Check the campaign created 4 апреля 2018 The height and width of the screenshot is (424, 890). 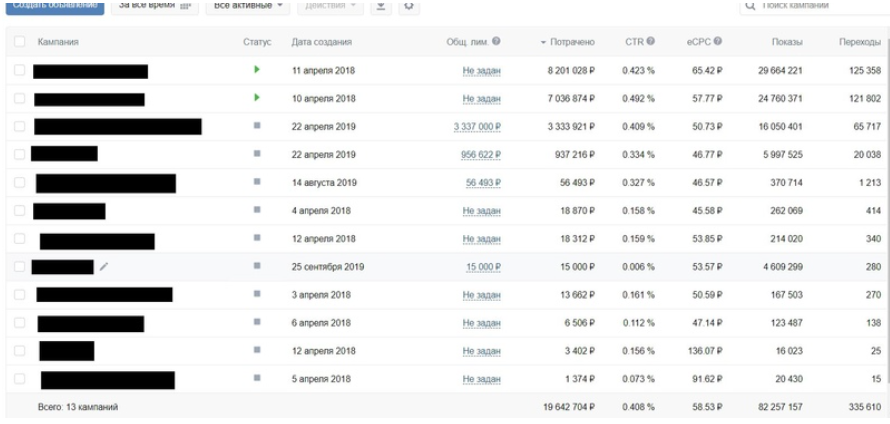coord(20,210)
